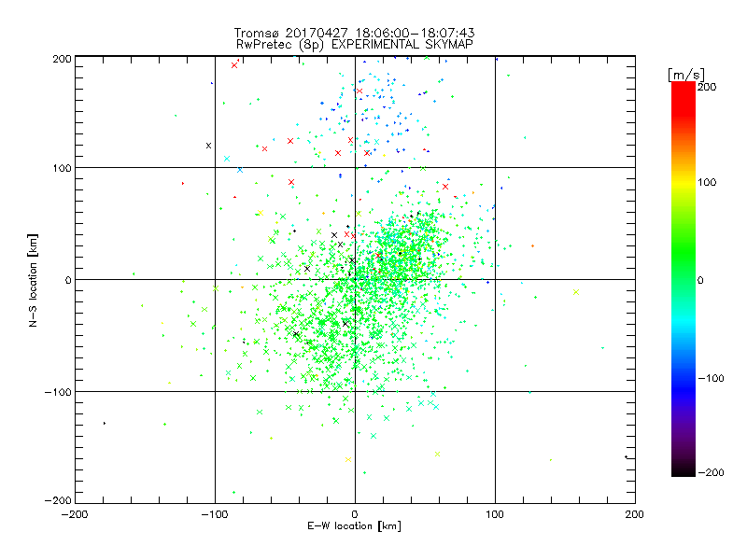Click the colorbar label '-100'

click(711, 379)
